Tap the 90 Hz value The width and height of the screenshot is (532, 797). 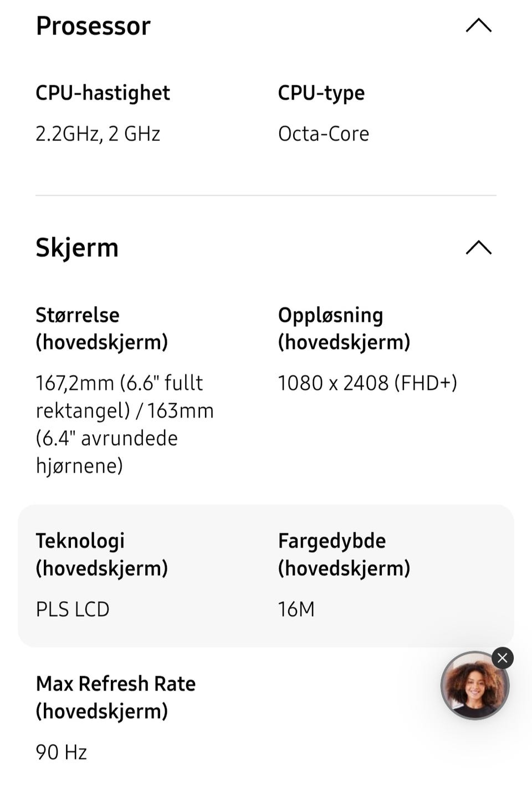[x=62, y=752]
